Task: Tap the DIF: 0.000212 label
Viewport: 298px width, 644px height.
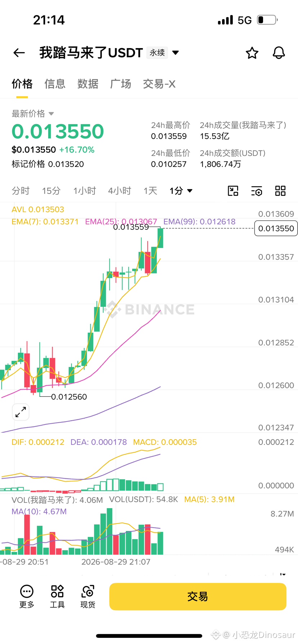Action: click(38, 442)
